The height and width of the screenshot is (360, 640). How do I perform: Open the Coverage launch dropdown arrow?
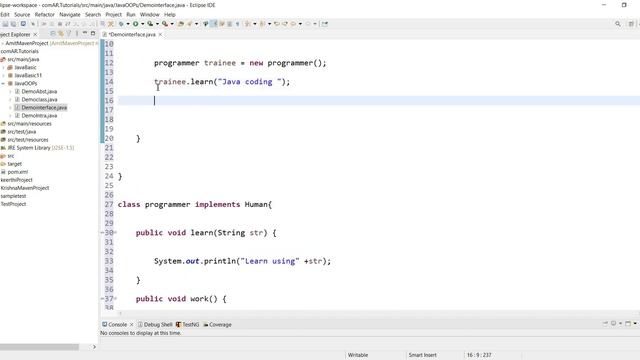(x=157, y=24)
